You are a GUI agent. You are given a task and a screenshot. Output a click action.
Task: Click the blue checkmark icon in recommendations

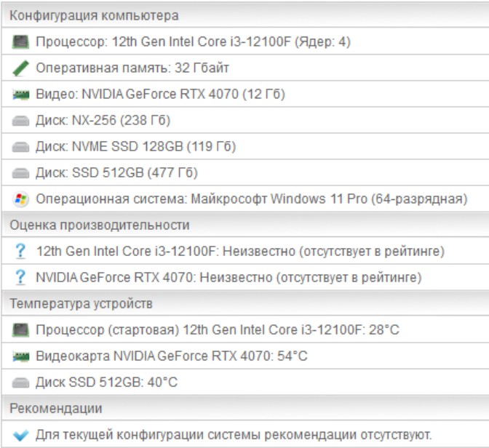point(20,435)
